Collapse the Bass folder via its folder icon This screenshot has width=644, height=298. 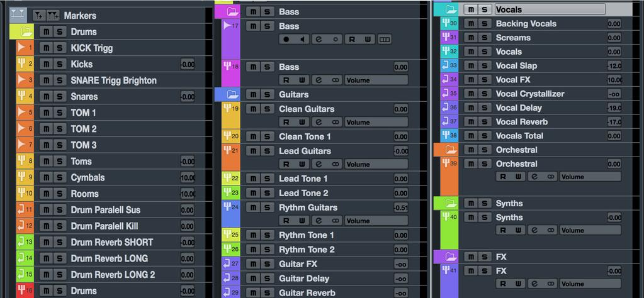232,11
